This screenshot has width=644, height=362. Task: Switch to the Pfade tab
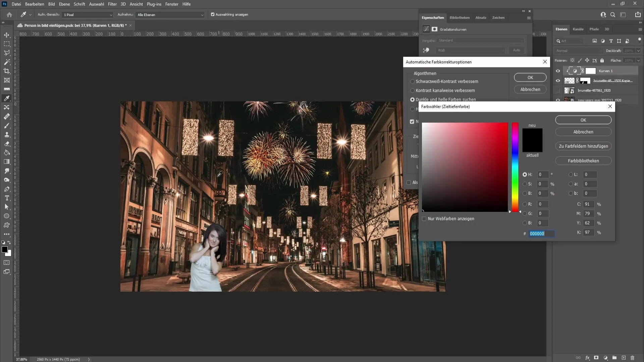tap(594, 29)
